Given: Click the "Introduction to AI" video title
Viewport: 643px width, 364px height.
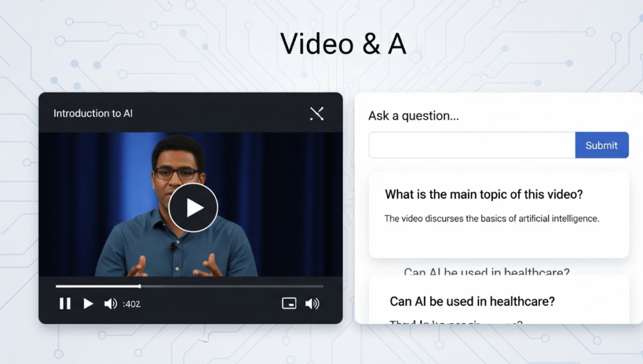Looking at the screenshot, I should pos(93,114).
